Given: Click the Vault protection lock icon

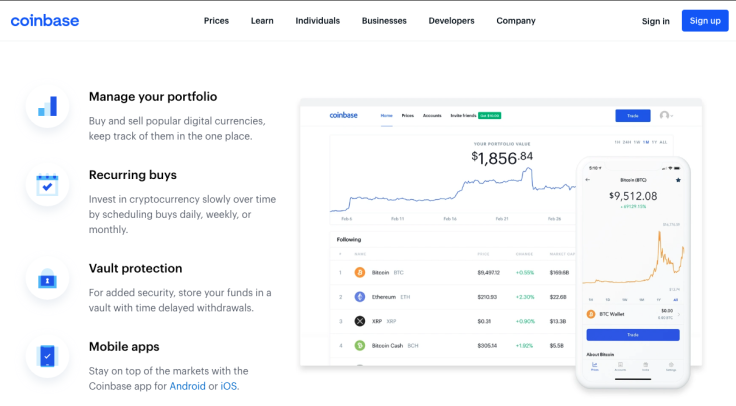Looking at the screenshot, I should tap(47, 279).
